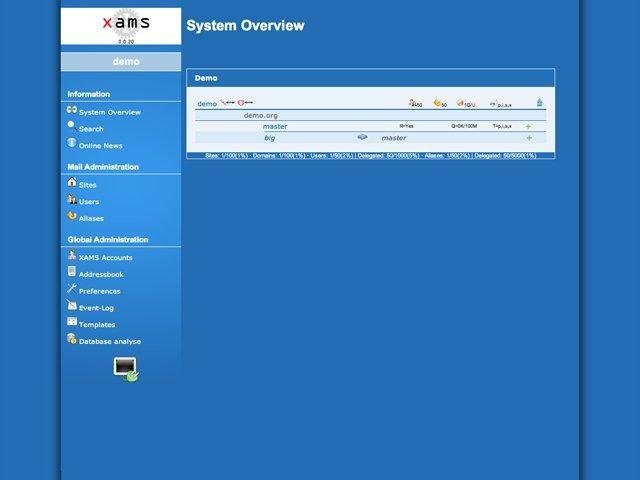Expand the big row with green plus
This screenshot has height=480, width=640.
tap(529, 138)
